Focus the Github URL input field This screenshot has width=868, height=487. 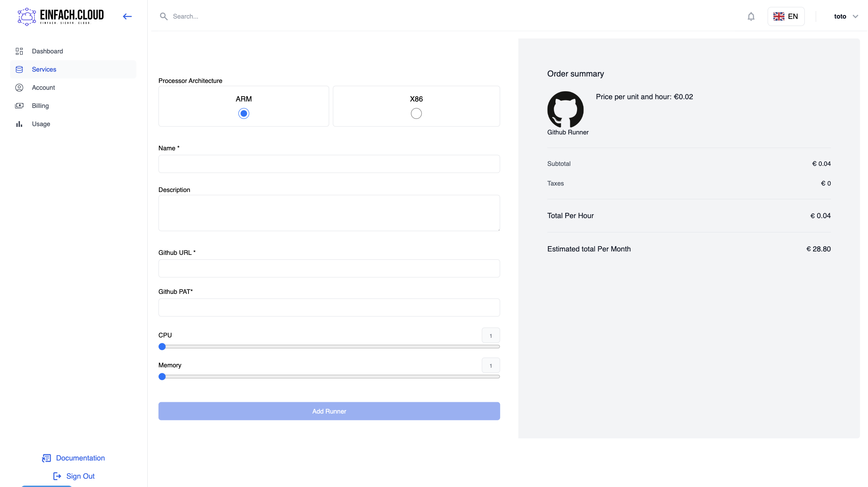pyautogui.click(x=329, y=268)
